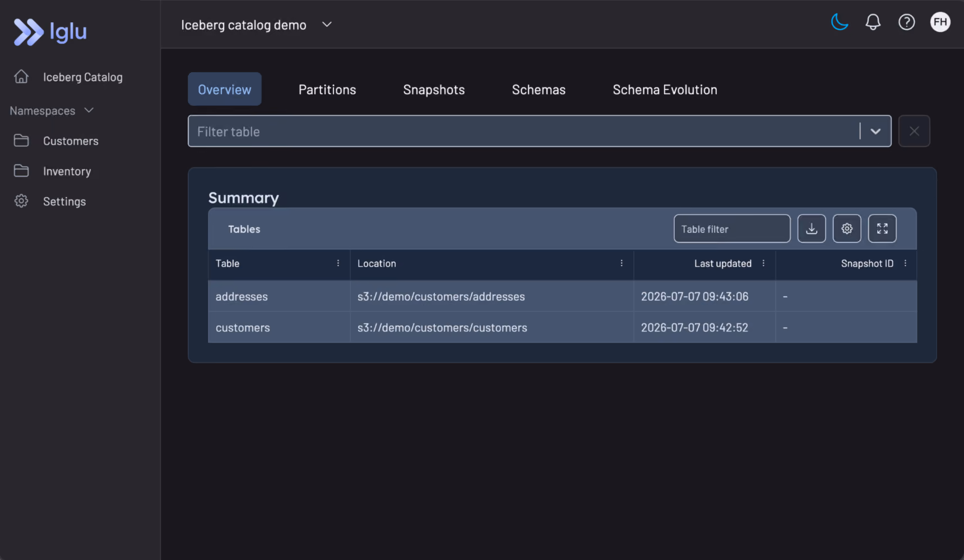Open Tables settings gear
Viewport: 964px width, 560px height.
tap(847, 228)
